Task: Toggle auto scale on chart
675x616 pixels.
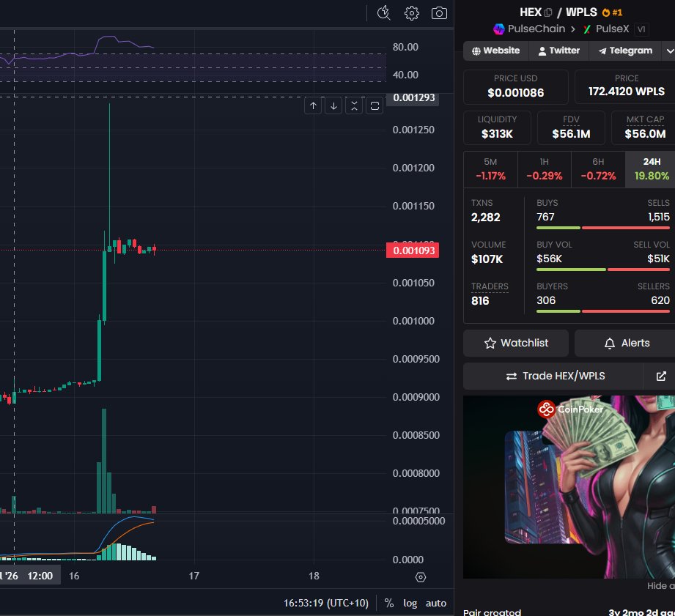Action: pyautogui.click(x=436, y=603)
